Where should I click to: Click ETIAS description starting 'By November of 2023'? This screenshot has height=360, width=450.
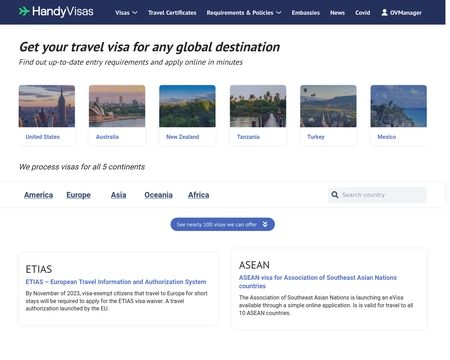pos(117,301)
